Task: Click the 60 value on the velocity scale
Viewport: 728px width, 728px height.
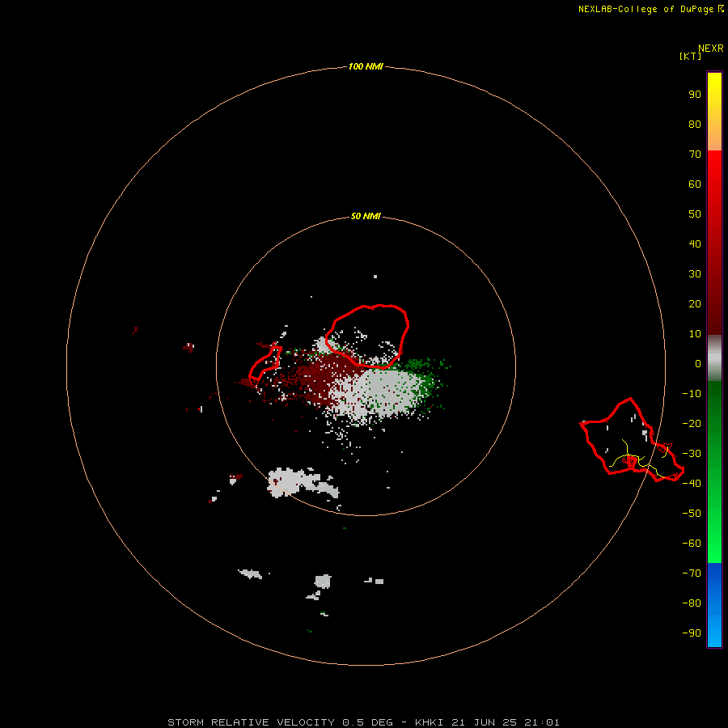Action: click(x=695, y=184)
